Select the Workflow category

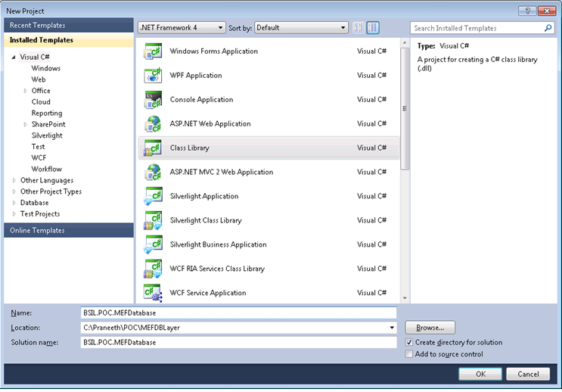point(47,169)
